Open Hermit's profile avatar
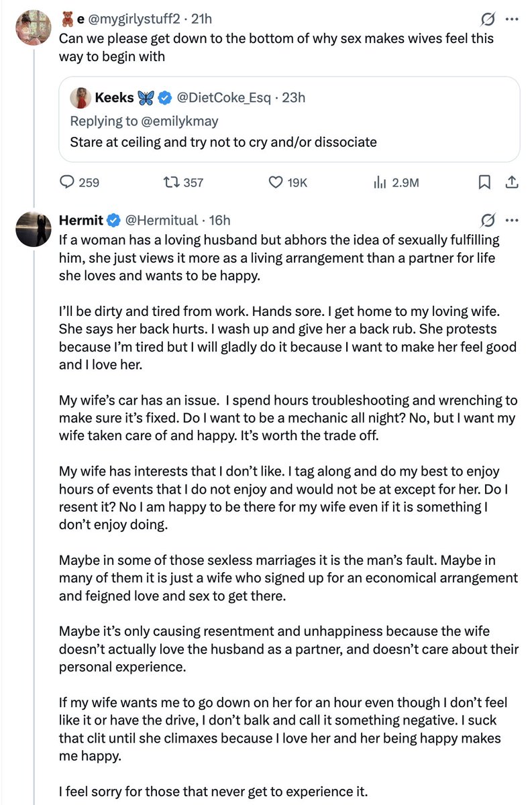The width and height of the screenshot is (532, 805). [x=33, y=229]
